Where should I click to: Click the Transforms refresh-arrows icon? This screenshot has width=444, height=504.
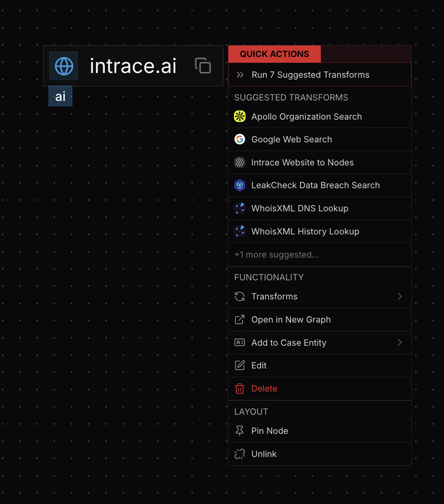click(x=240, y=296)
